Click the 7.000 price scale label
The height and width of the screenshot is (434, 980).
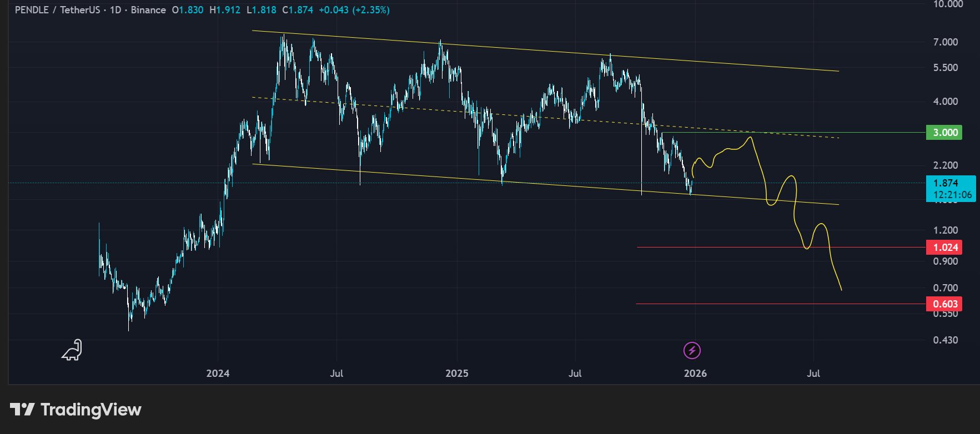(x=945, y=42)
